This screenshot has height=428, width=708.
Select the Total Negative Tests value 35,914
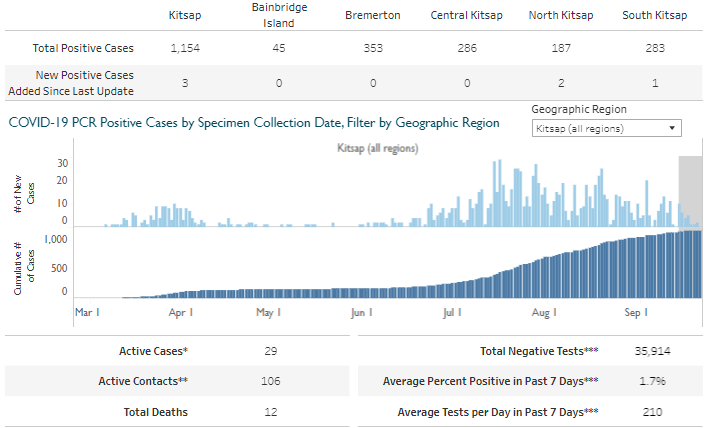click(651, 352)
